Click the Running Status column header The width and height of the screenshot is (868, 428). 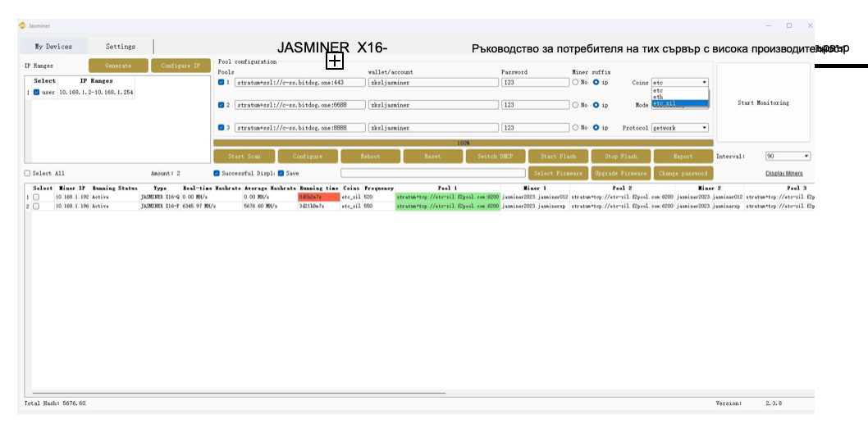(115, 189)
